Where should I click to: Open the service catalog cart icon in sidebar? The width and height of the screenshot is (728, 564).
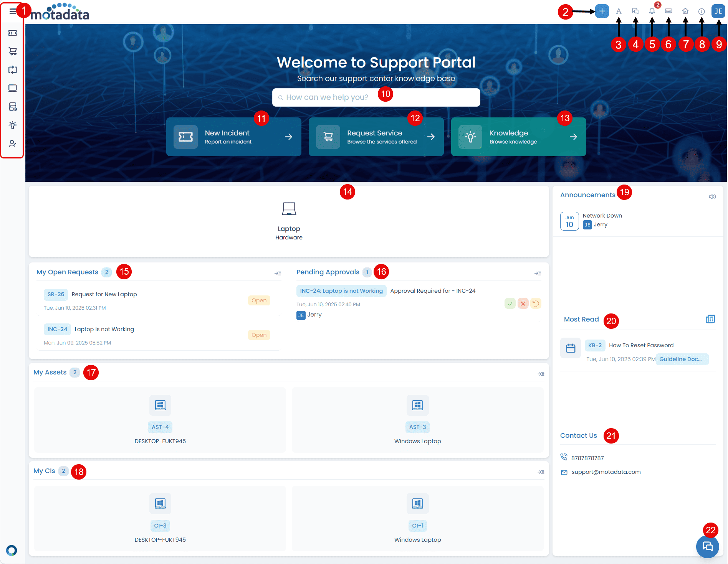[x=13, y=51]
